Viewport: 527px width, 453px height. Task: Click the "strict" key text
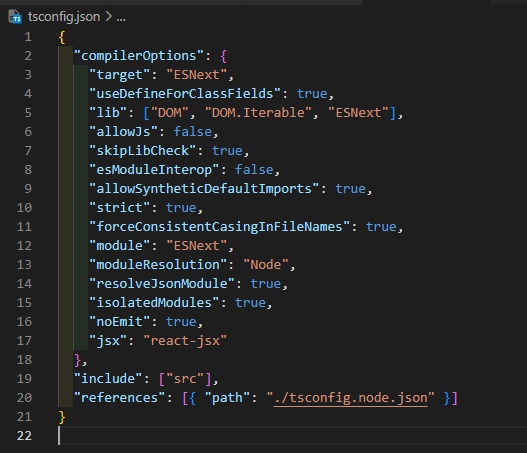pos(119,208)
